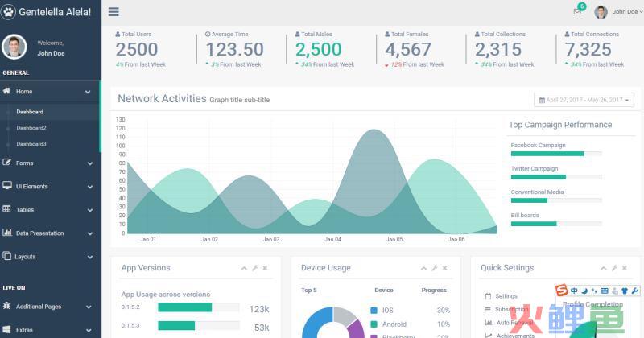Click the Forms edit icon in the sidebar

(7, 163)
